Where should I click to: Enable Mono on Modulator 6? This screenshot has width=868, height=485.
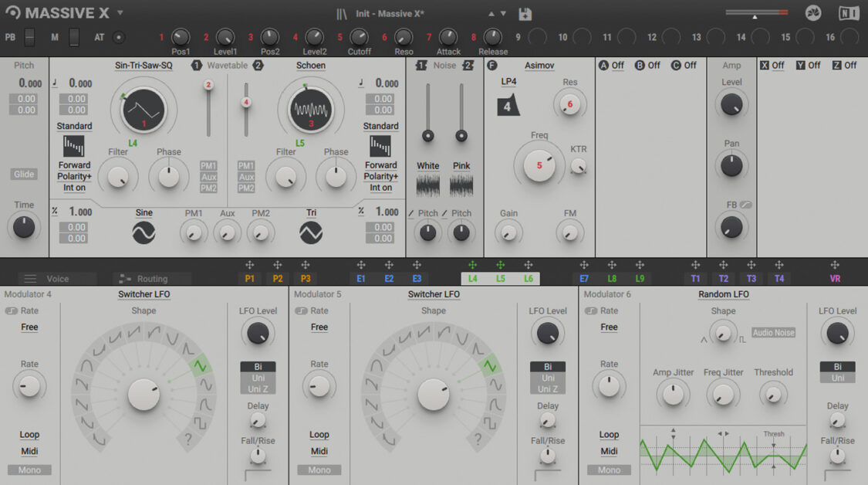[x=609, y=470]
